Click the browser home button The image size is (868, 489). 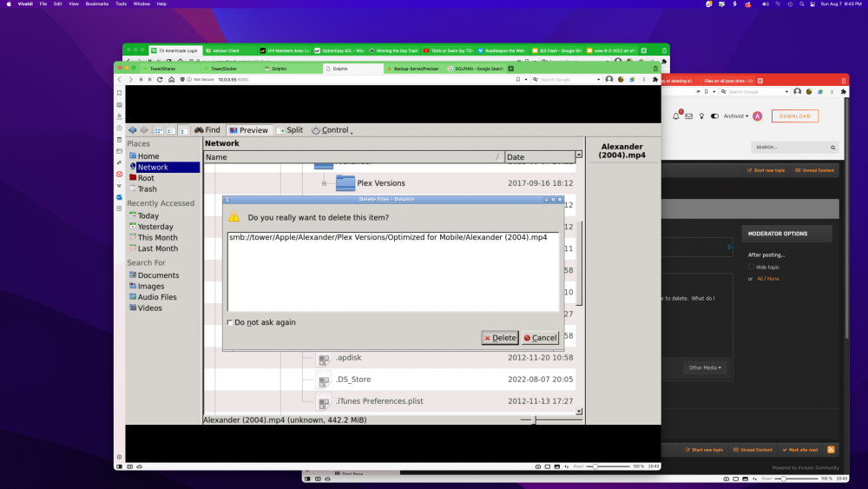coord(172,80)
